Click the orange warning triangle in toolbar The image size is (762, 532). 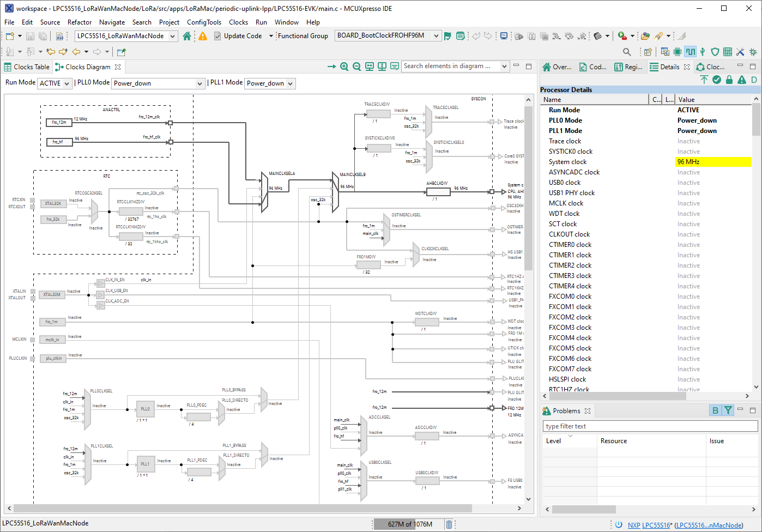coord(203,36)
